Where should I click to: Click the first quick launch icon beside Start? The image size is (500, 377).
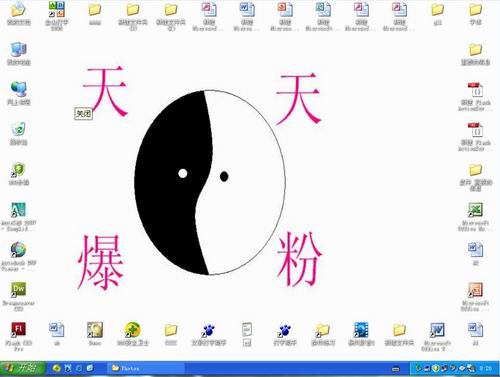pos(57,368)
